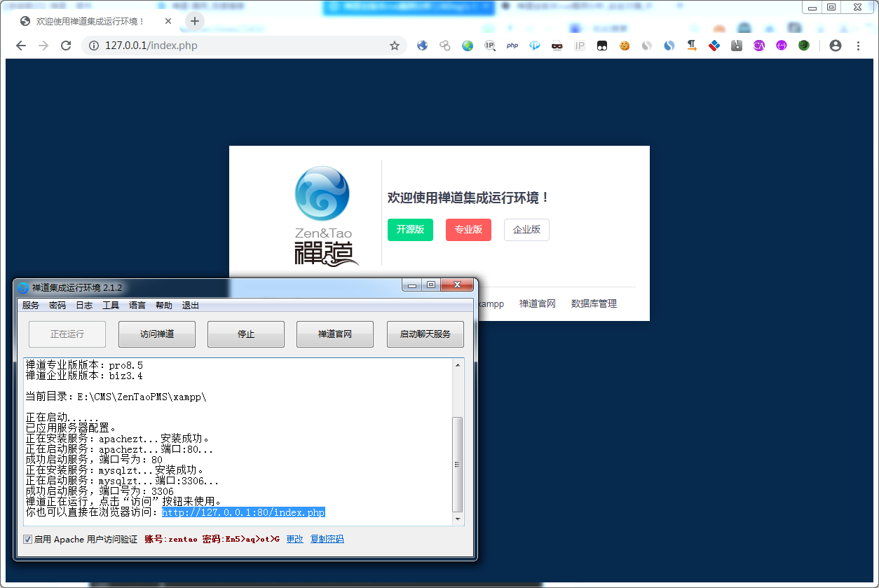Open the php extension icon

point(512,46)
